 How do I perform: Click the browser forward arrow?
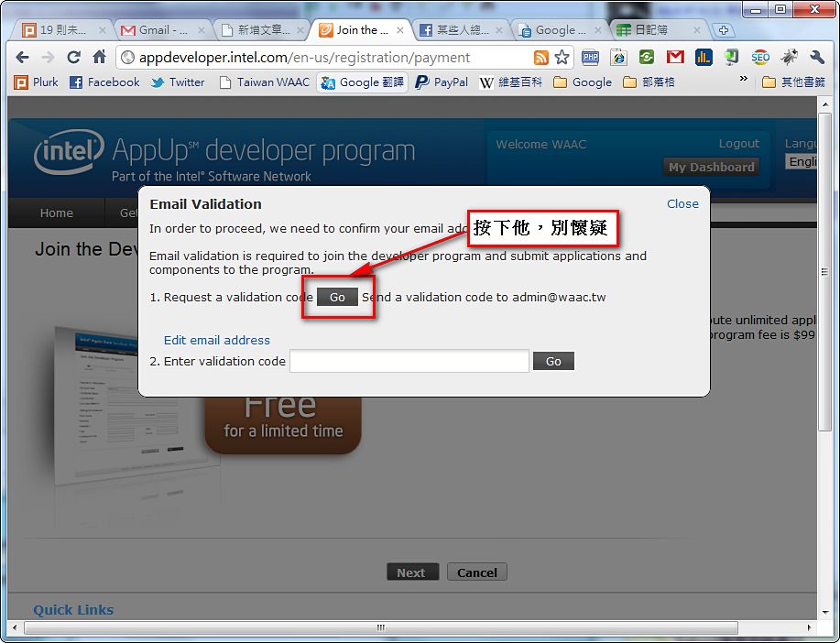[x=49, y=57]
